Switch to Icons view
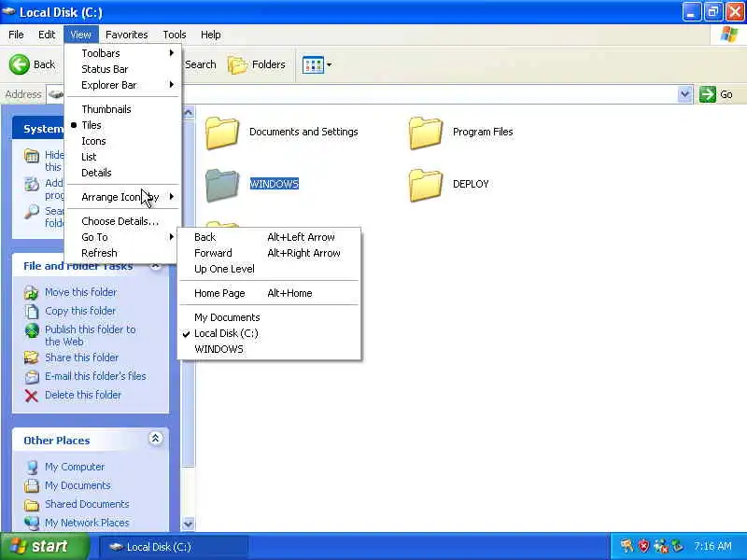The width and height of the screenshot is (747, 560). tap(123, 141)
